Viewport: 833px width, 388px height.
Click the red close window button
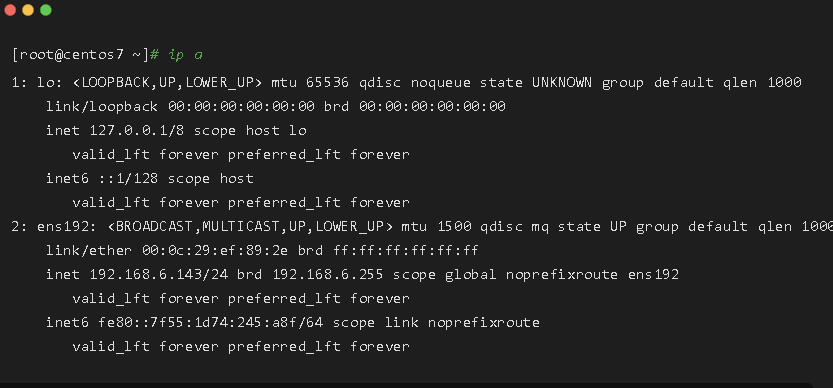click(x=10, y=10)
